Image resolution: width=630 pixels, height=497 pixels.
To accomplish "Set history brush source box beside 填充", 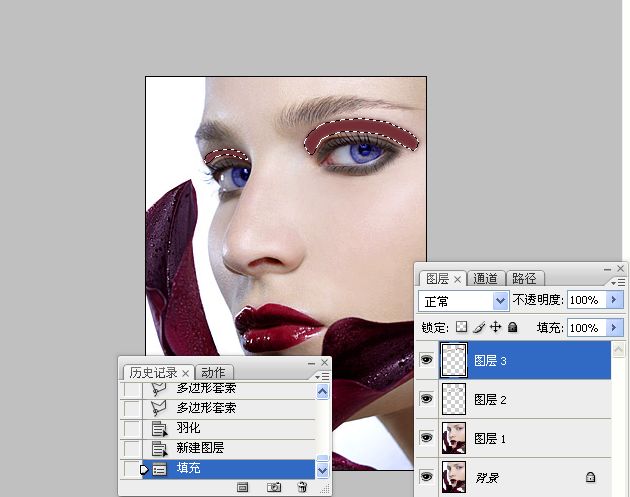I will point(131,468).
